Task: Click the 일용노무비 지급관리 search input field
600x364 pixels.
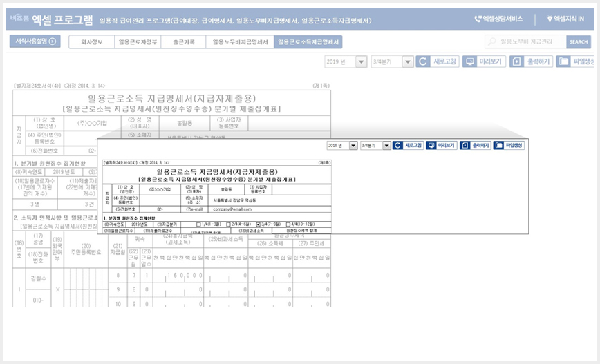Action: click(x=525, y=41)
